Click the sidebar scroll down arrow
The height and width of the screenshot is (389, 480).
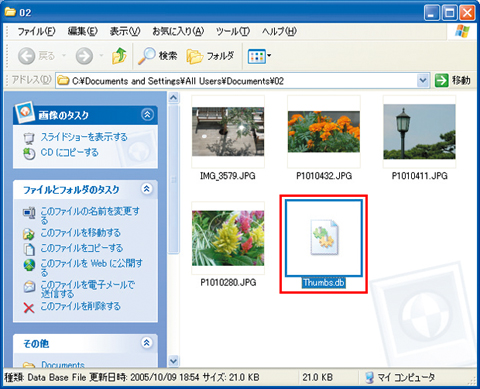(173, 360)
